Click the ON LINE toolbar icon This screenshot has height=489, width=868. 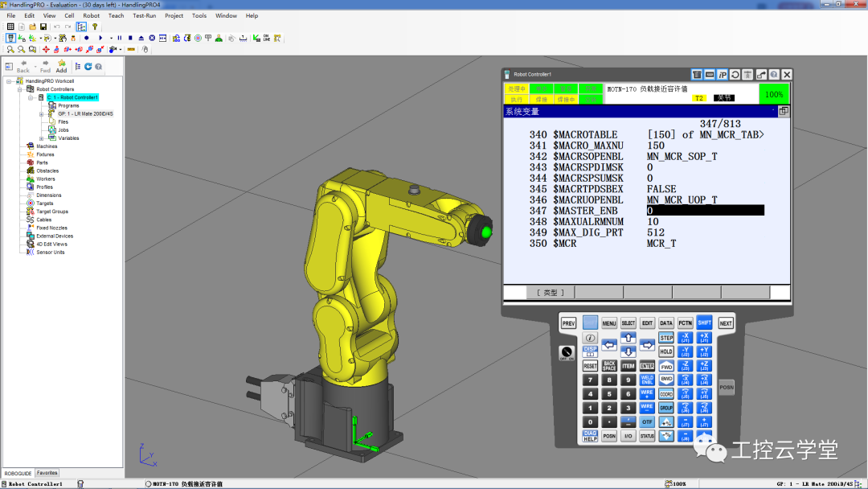tap(267, 39)
